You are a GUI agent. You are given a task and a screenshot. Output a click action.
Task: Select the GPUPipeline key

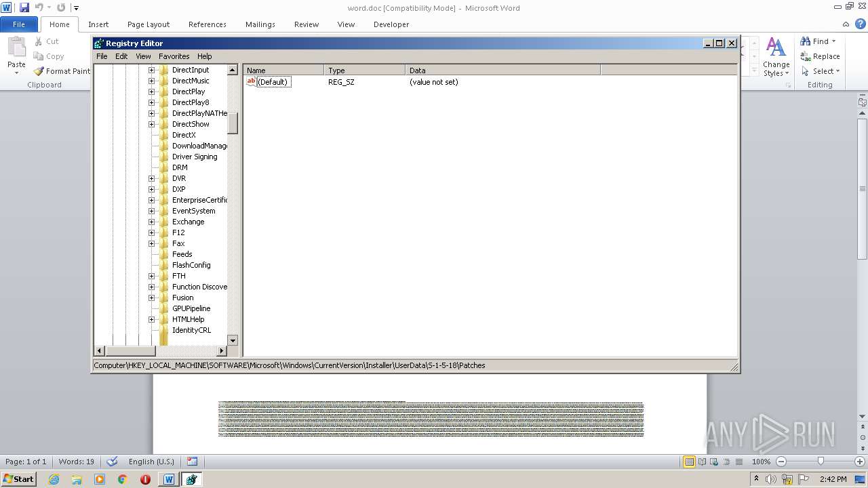pos(191,308)
